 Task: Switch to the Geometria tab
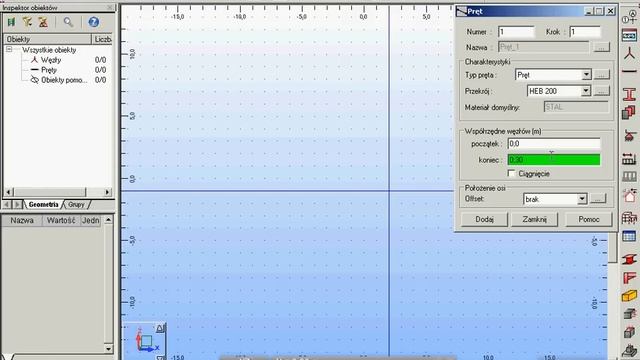pyautogui.click(x=43, y=204)
